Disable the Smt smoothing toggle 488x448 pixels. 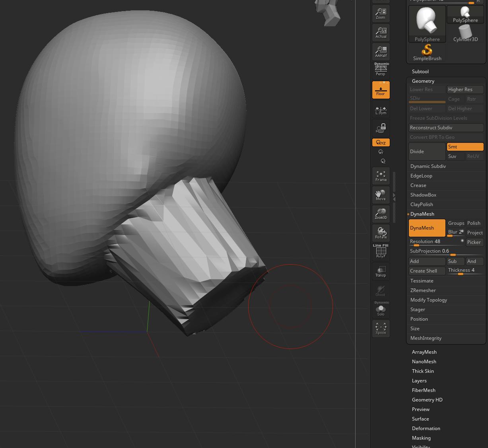(465, 147)
